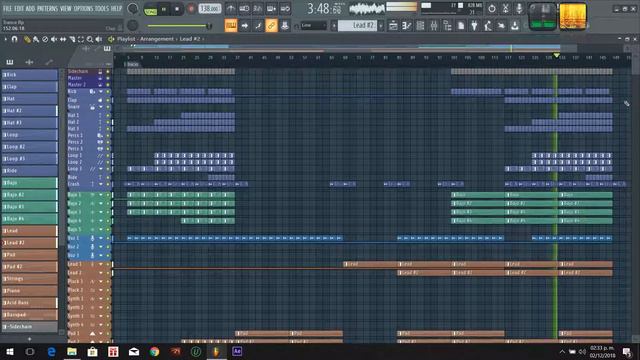The height and width of the screenshot is (360, 640).
Task: Click the download-arrow icon in shortcut toolbar
Action: (x=515, y=26)
